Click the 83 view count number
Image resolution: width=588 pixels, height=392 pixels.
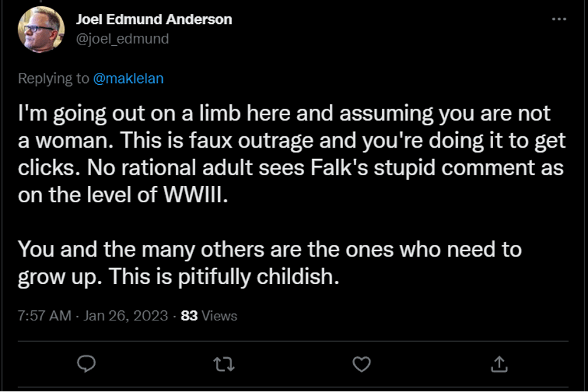[189, 315]
